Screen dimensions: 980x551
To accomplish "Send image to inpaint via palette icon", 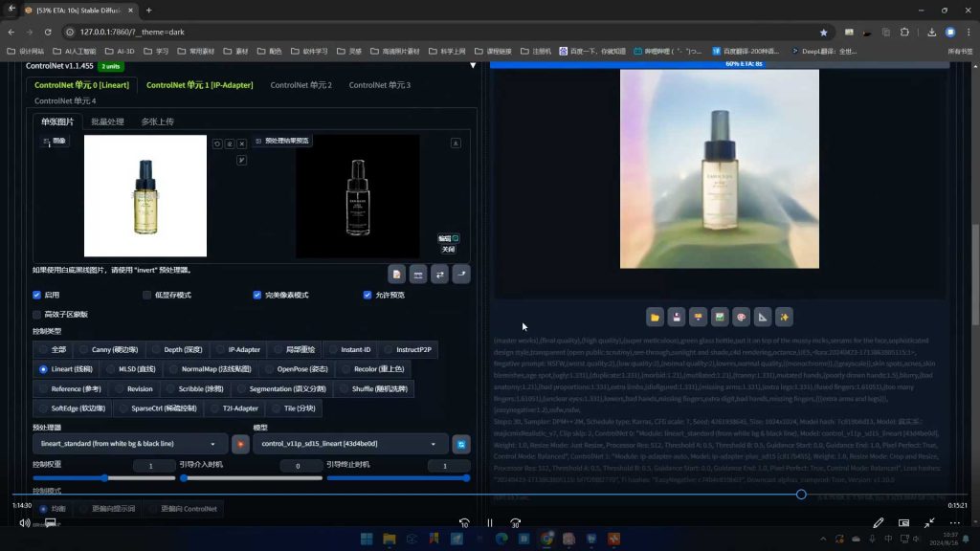I will [x=740, y=317].
